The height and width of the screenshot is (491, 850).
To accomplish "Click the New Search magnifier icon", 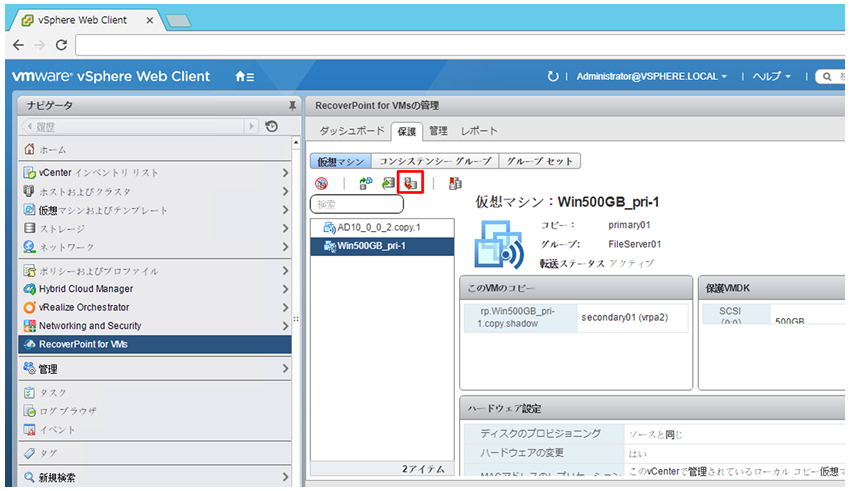I will click(x=29, y=477).
